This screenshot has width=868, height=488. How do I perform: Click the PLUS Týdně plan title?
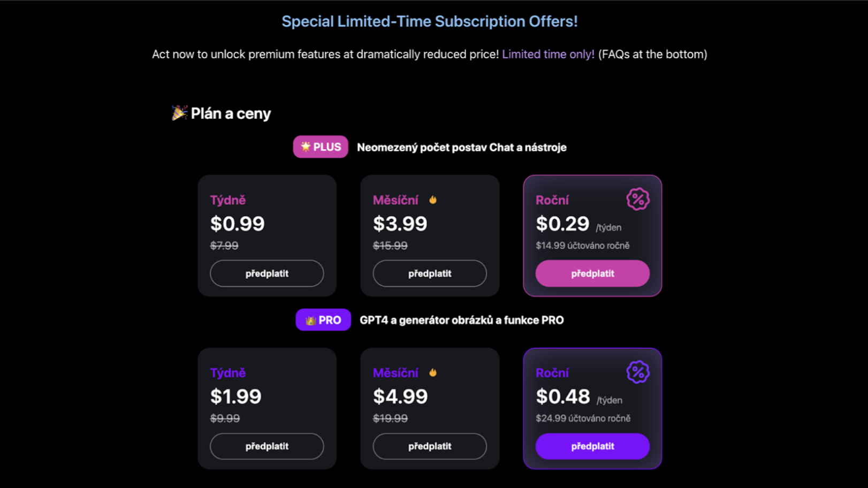point(228,200)
